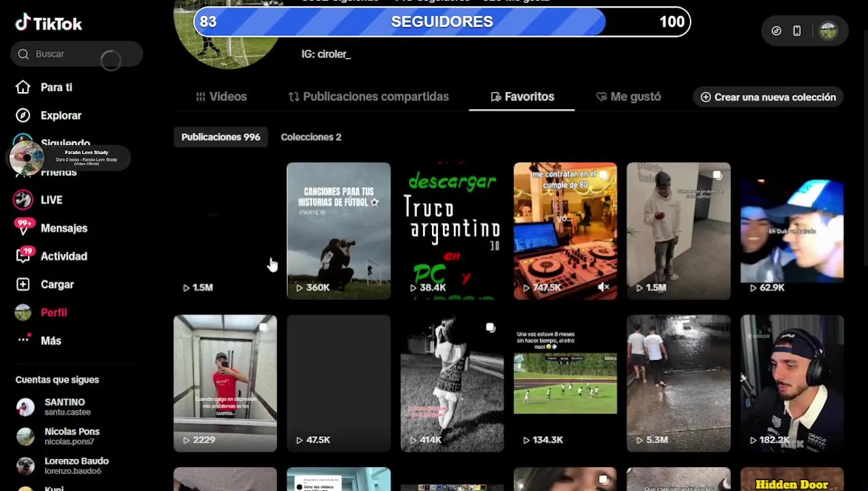Click the LIVE avatar icon
This screenshot has width=868, height=491.
click(x=23, y=200)
